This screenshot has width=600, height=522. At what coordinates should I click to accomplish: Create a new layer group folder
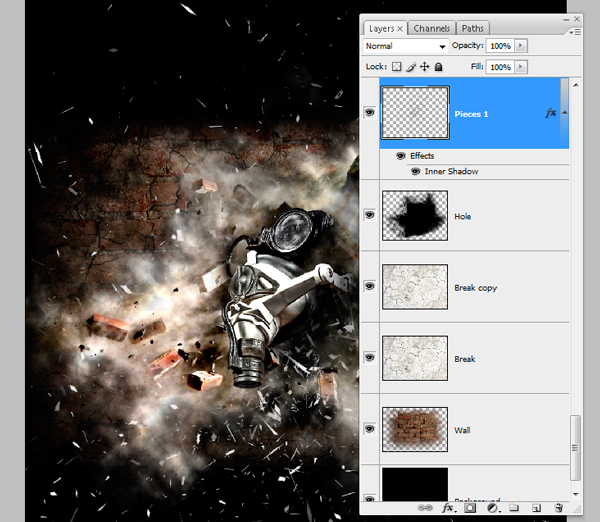click(x=514, y=508)
